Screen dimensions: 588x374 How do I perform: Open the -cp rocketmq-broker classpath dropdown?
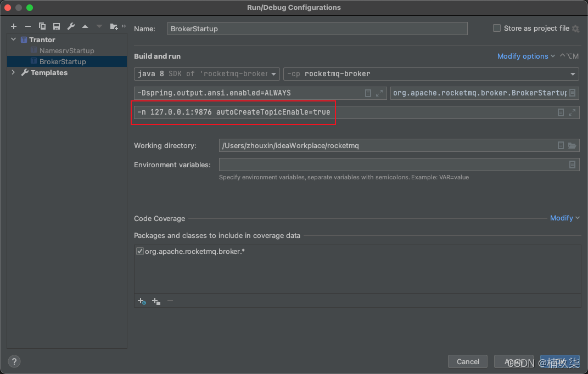click(431, 74)
